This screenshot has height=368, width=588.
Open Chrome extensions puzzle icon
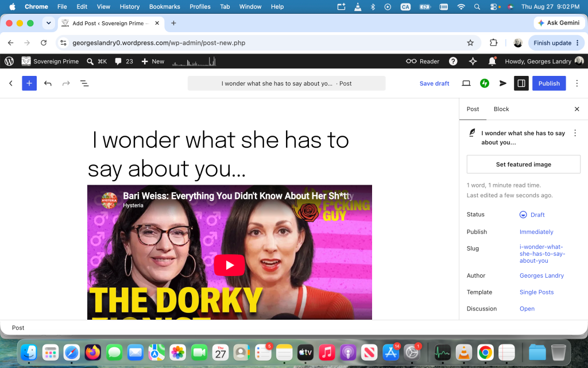click(493, 43)
